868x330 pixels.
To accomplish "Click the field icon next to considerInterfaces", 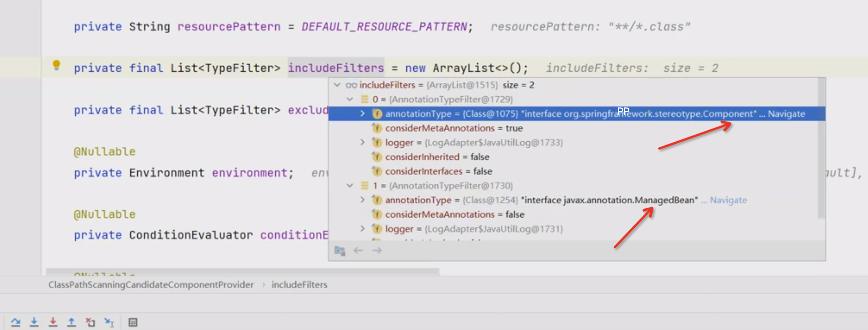I will pos(377,171).
